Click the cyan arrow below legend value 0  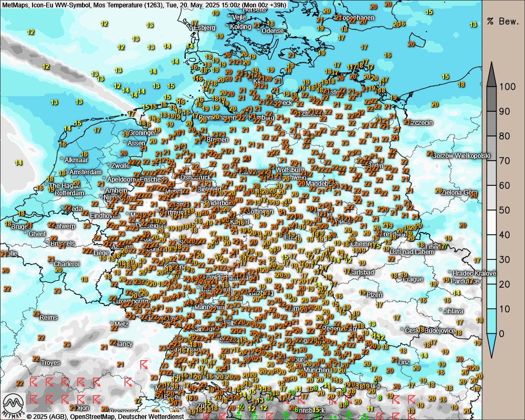491,346
